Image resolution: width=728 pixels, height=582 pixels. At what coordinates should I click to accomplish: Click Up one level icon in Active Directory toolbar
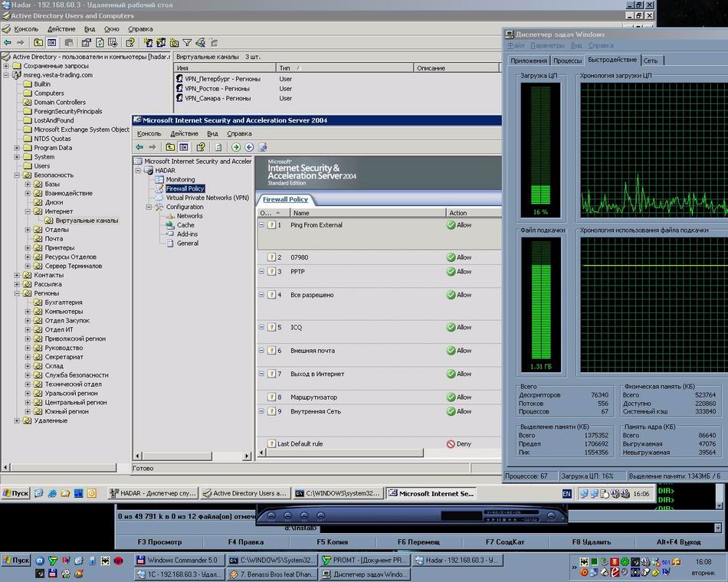point(38,43)
